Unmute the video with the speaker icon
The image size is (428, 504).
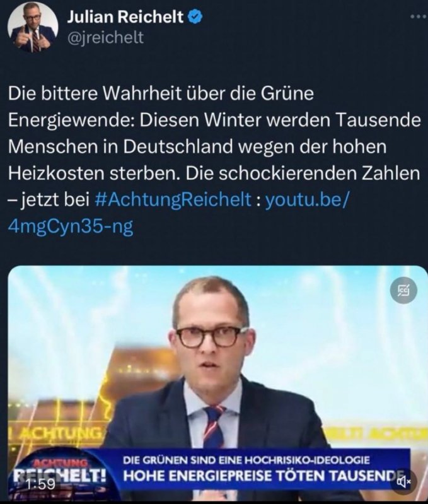pyautogui.click(x=403, y=481)
